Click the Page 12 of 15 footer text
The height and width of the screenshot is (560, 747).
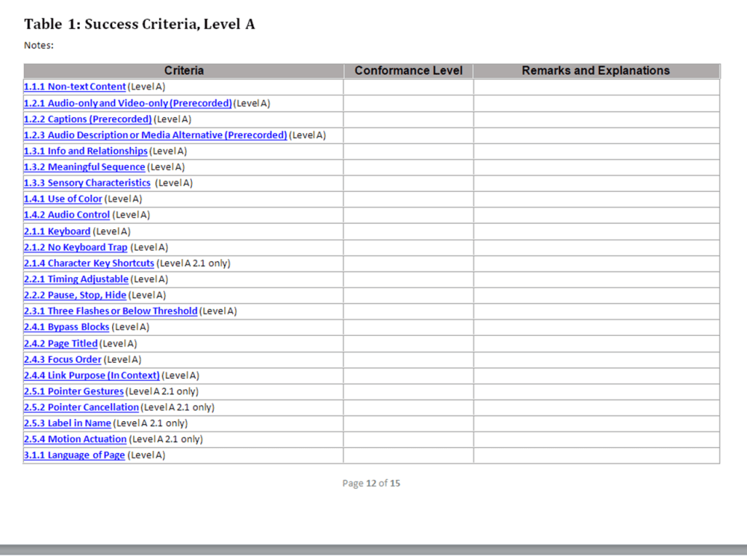371,483
